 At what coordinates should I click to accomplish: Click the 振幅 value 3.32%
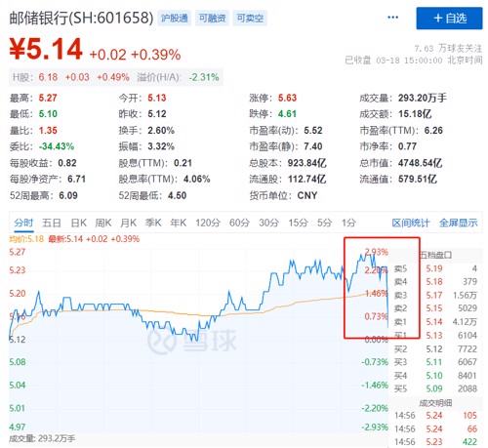tap(161, 146)
